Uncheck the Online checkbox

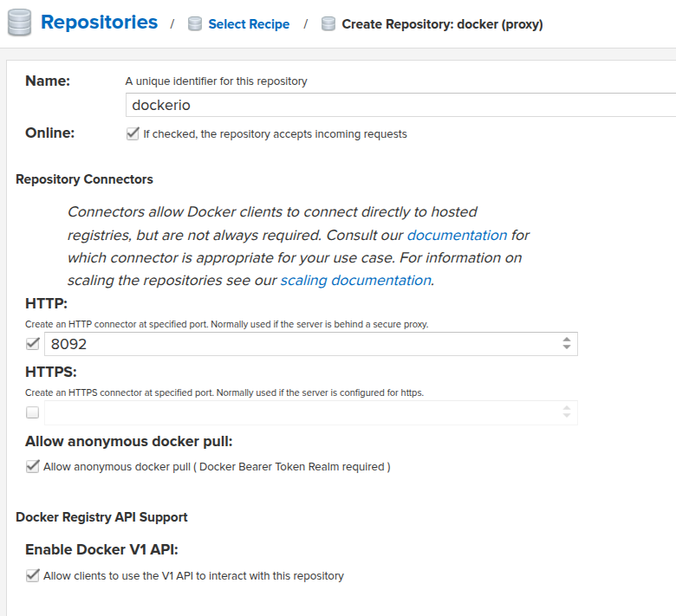click(133, 133)
